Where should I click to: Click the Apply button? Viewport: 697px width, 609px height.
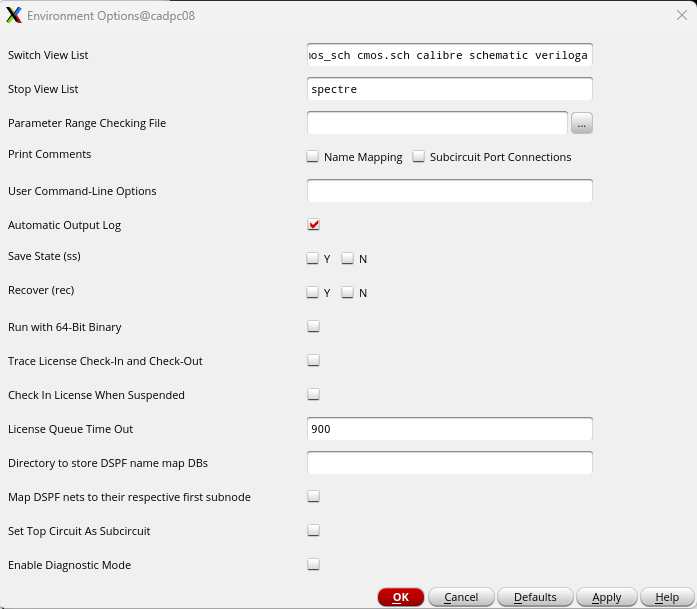[606, 597]
